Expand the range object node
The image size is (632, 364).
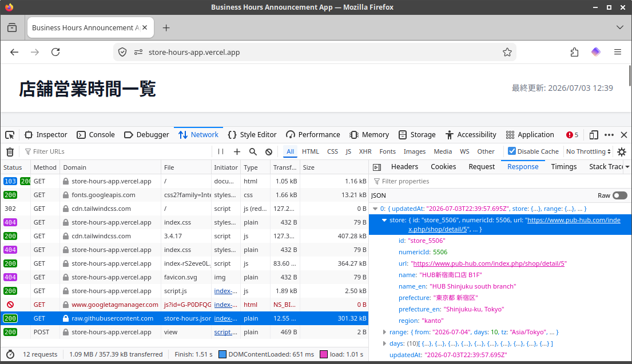(384, 332)
